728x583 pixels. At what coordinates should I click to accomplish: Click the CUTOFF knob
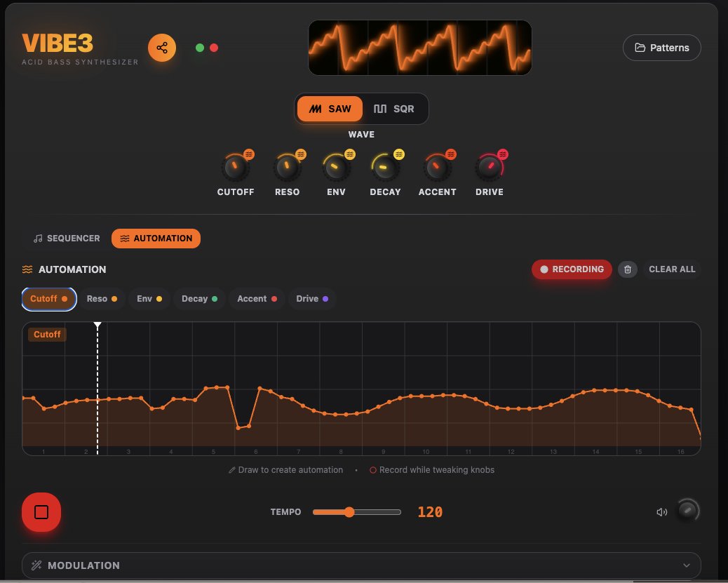[235, 167]
